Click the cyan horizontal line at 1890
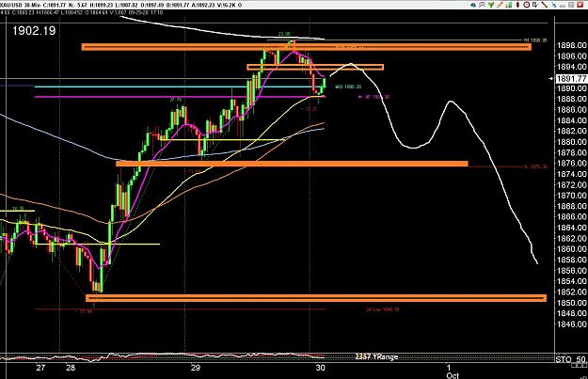 coord(180,87)
